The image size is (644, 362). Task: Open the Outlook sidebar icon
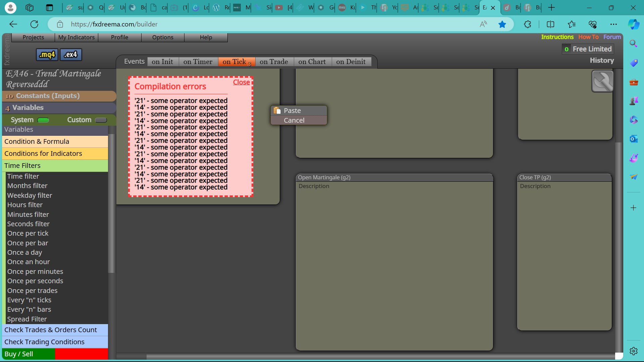[x=633, y=139]
